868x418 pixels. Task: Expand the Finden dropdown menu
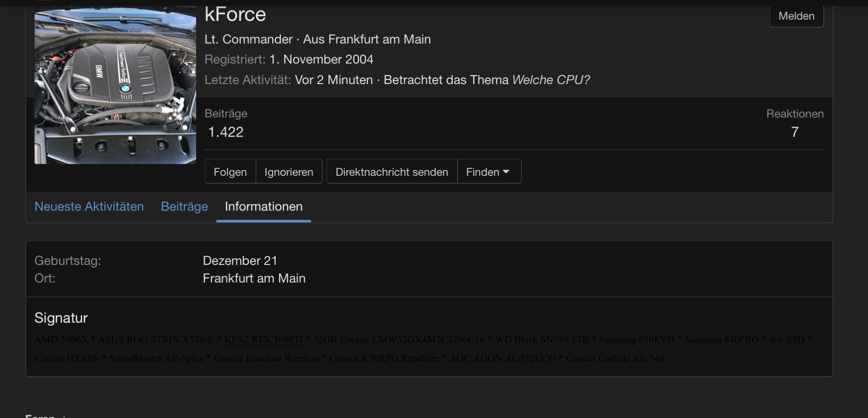(x=488, y=172)
